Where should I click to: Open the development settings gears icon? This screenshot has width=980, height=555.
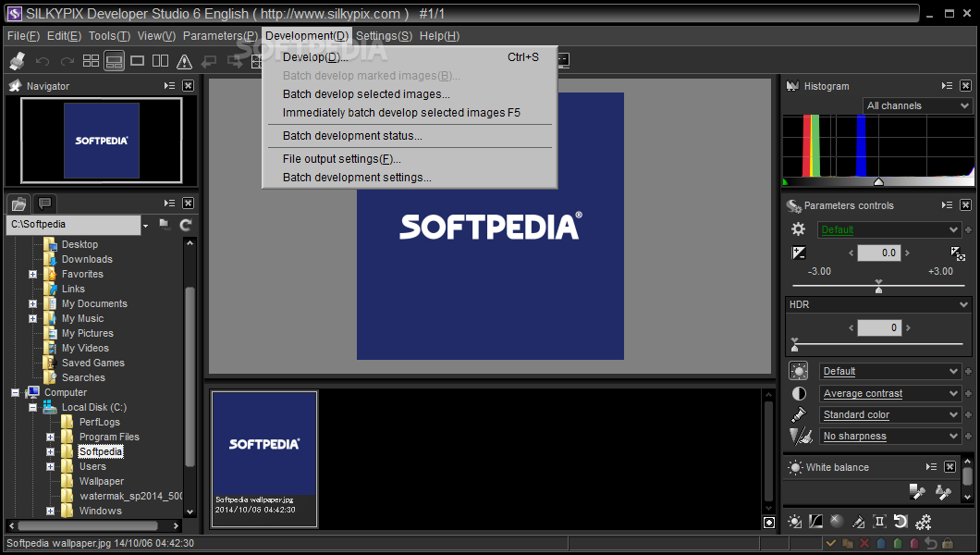click(x=923, y=522)
